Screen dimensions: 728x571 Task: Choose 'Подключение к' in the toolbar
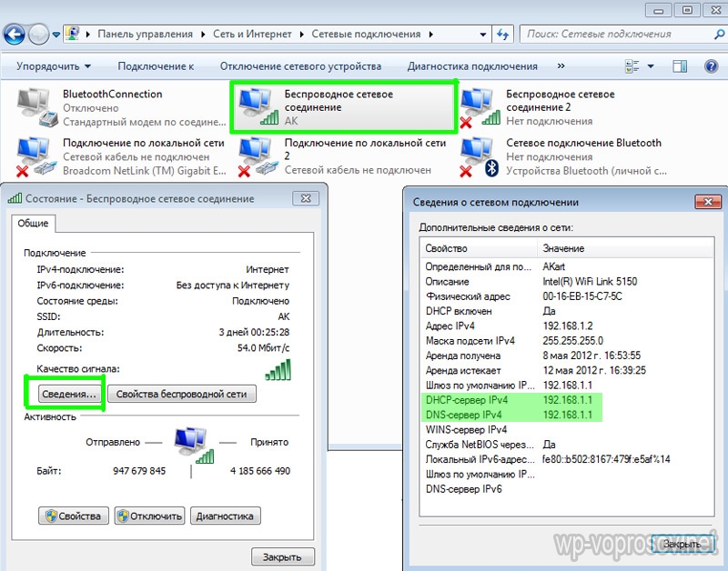pyautogui.click(x=156, y=66)
